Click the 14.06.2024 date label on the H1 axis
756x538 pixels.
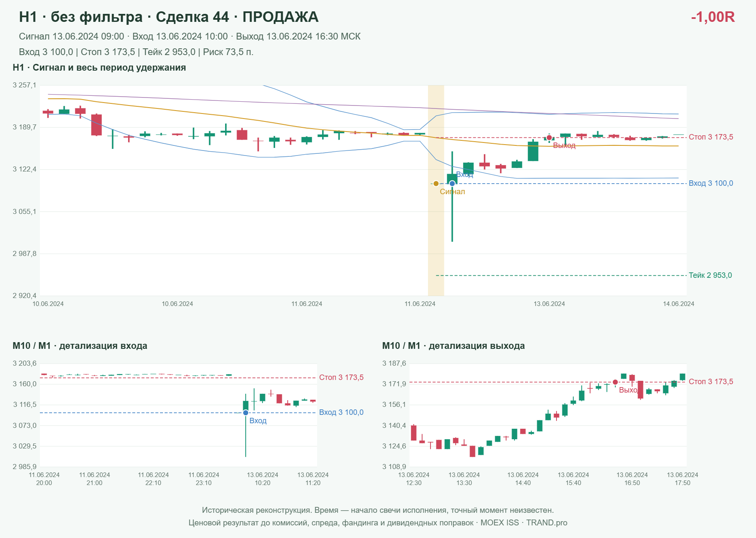678,304
